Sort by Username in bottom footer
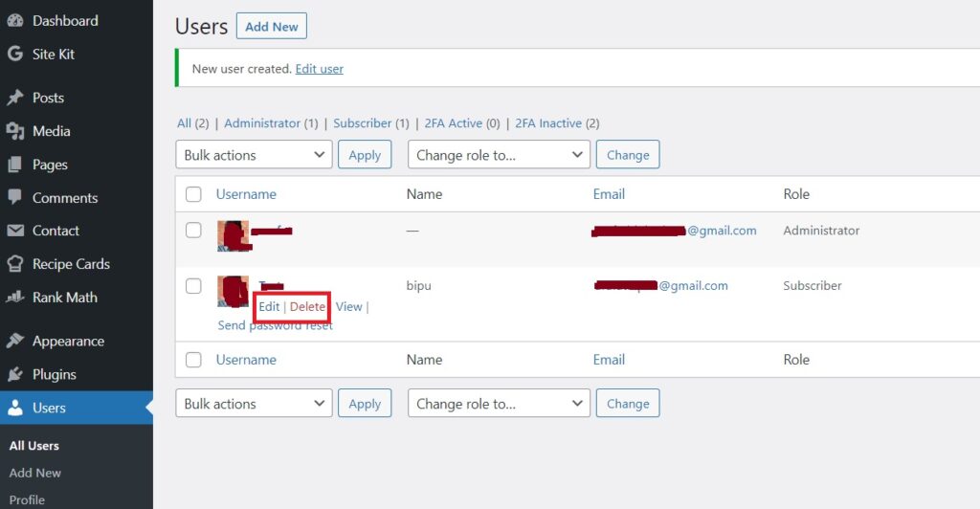 click(x=246, y=360)
